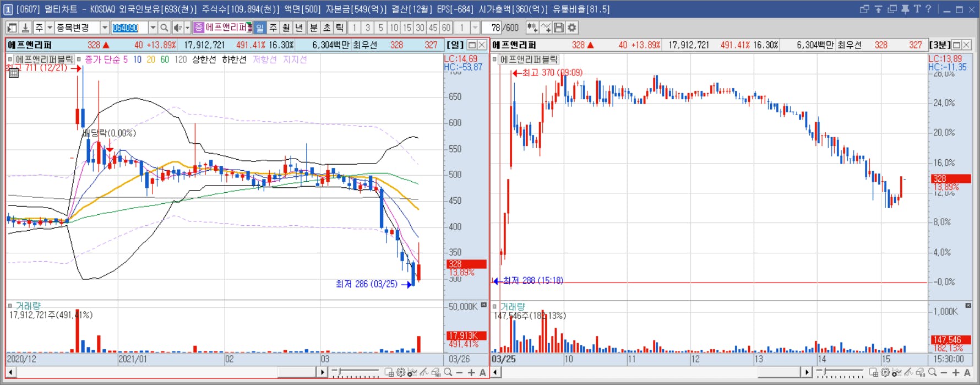Save chart with the floppy disk icon
The image size is (980, 385).
click(559, 28)
